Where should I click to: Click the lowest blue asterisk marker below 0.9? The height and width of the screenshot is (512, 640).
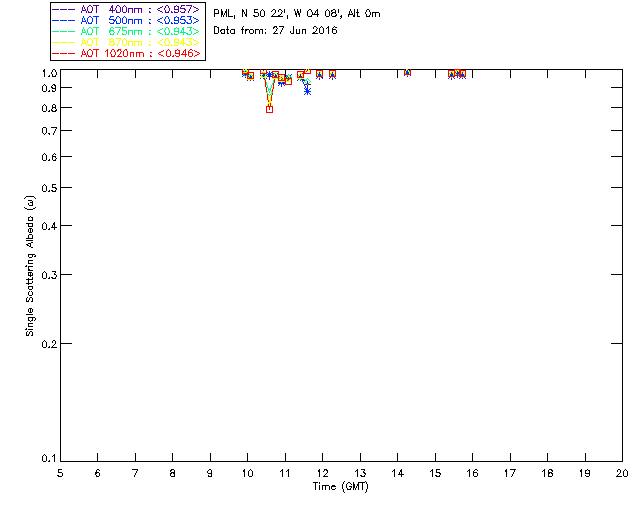pyautogui.click(x=307, y=91)
